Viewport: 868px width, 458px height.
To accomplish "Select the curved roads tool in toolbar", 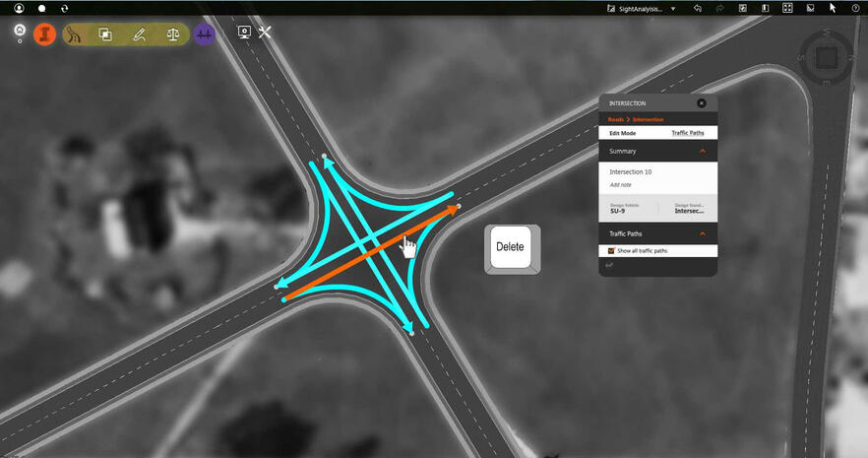I will pos(75,33).
